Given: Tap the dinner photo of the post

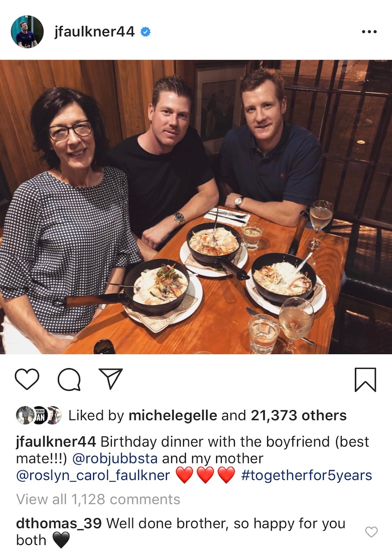Looking at the screenshot, I should click(x=196, y=207).
